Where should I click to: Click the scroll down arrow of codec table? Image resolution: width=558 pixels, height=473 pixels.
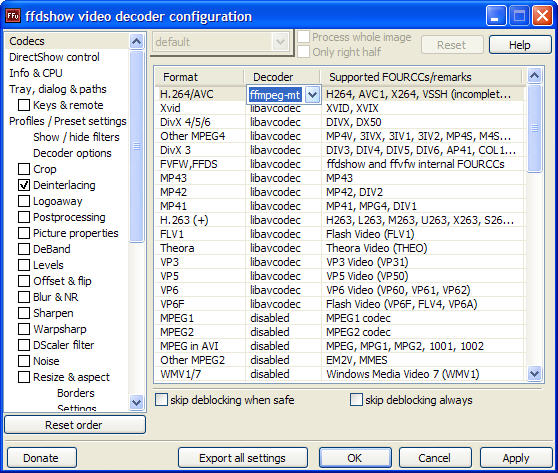535,374
